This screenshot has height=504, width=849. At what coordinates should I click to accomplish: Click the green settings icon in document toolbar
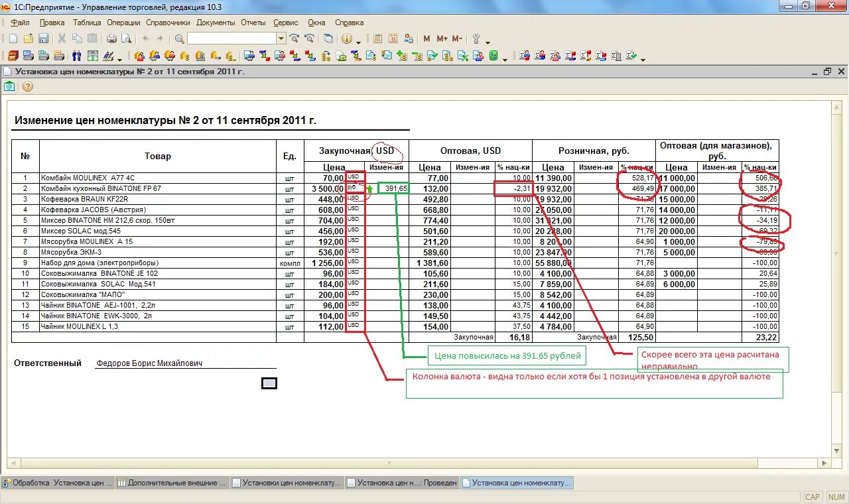click(10, 86)
